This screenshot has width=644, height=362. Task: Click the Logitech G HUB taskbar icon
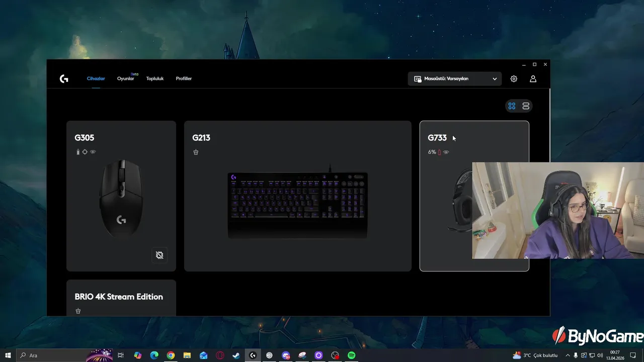coord(253,355)
